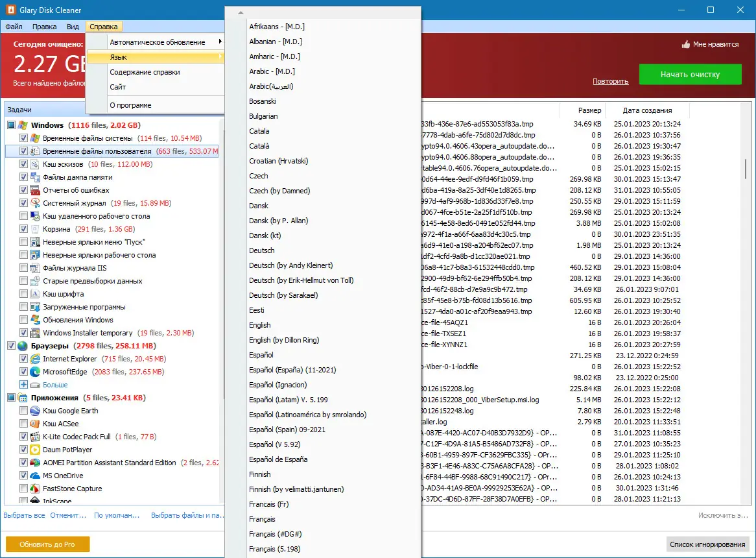Uncheck Кэш эскизов checkbox
This screenshot has width=756, height=558.
[23, 164]
